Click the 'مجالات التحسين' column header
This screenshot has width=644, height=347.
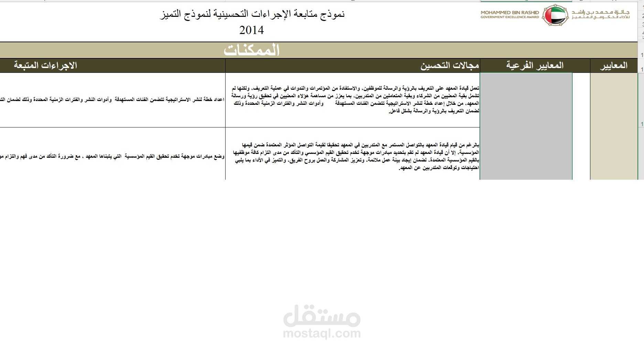[352, 65]
